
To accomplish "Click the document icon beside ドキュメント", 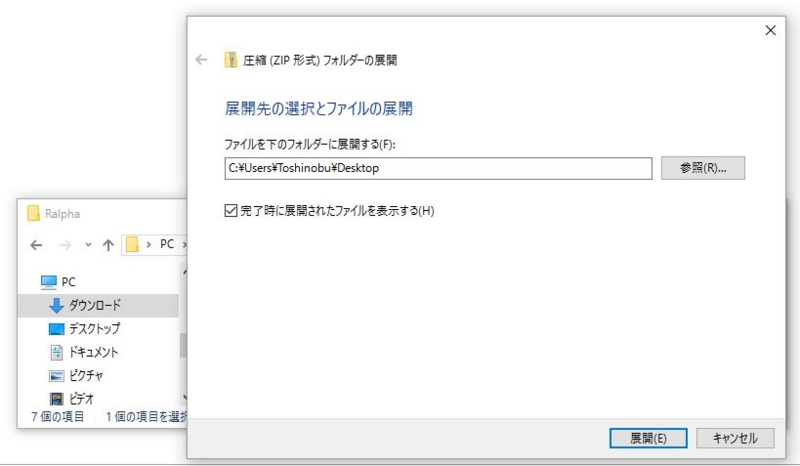I will coord(57,352).
